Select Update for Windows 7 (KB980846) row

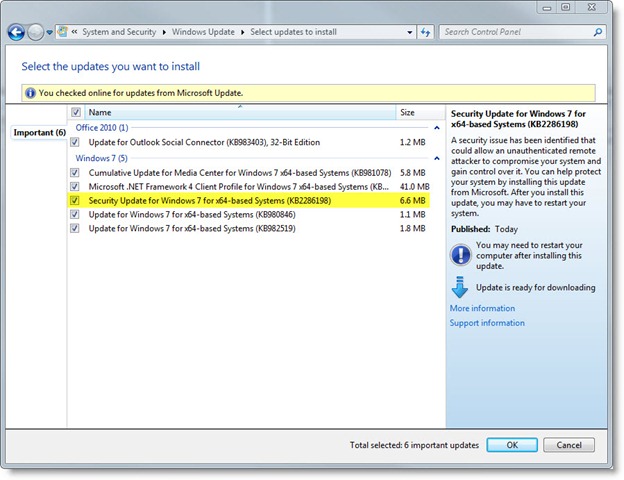point(249,215)
